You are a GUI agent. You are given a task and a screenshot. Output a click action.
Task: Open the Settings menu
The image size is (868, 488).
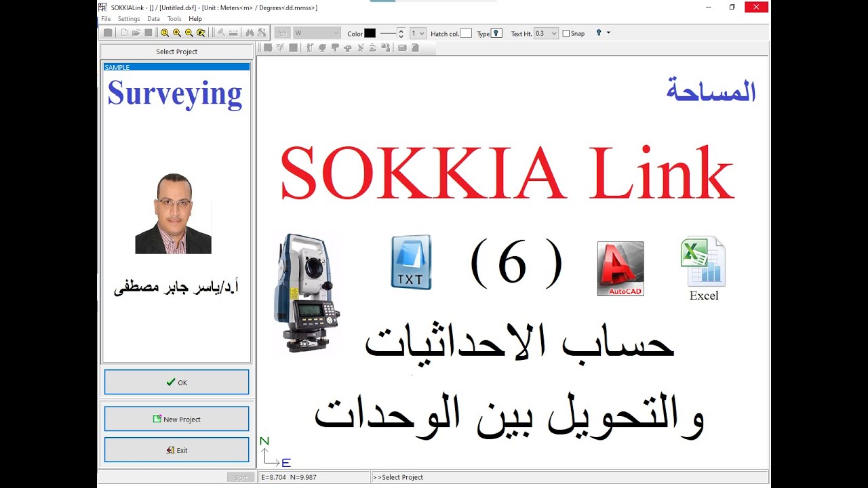tap(129, 19)
